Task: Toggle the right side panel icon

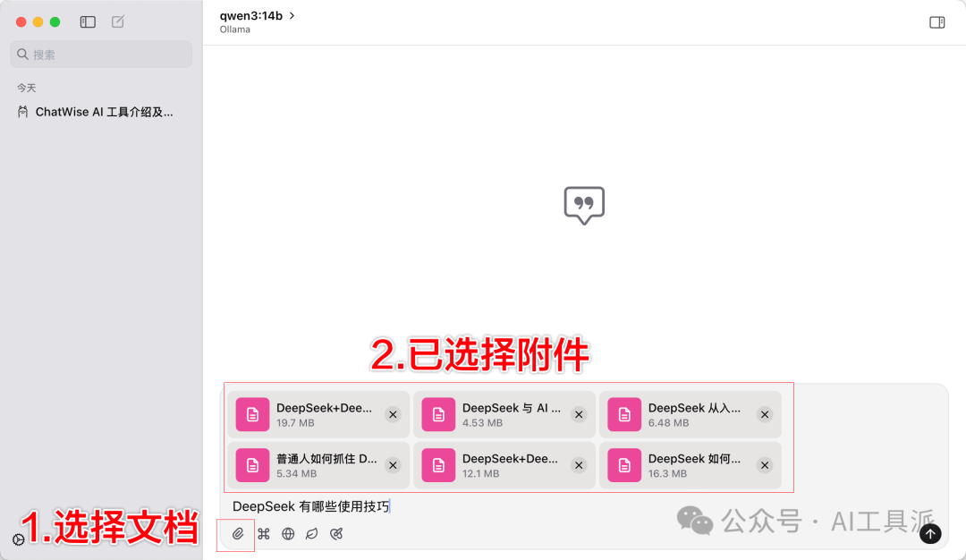Action: point(937,22)
